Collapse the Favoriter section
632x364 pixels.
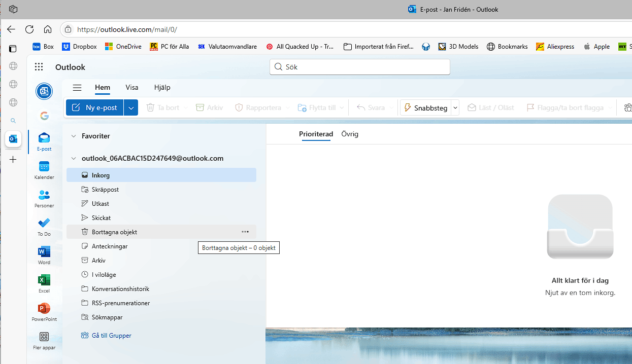(x=74, y=136)
